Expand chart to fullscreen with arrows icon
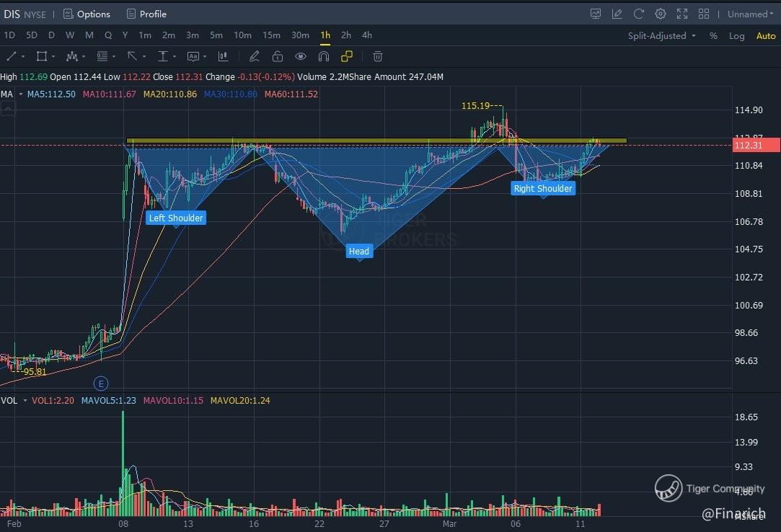This screenshot has width=781, height=532. click(x=682, y=14)
